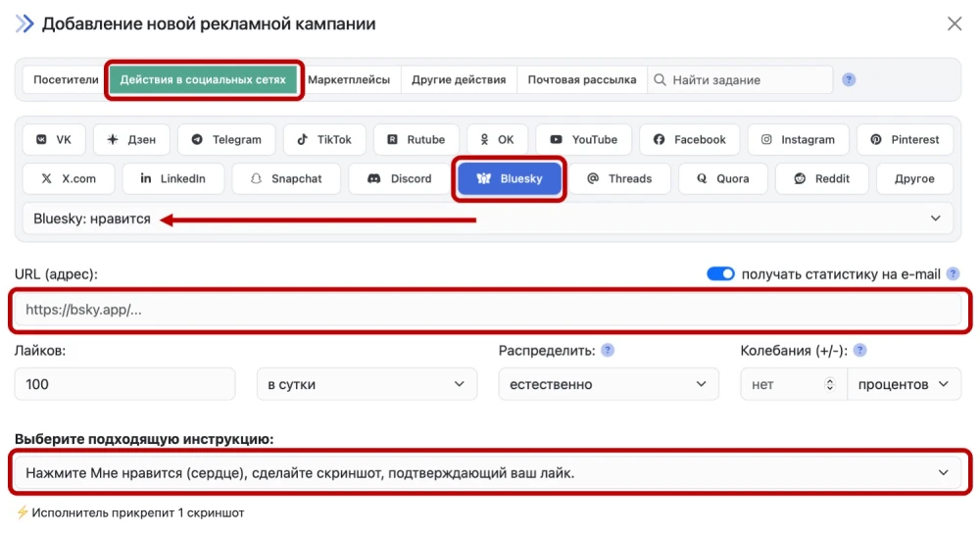
Task: Select the Bluesky platform button
Action: click(510, 178)
